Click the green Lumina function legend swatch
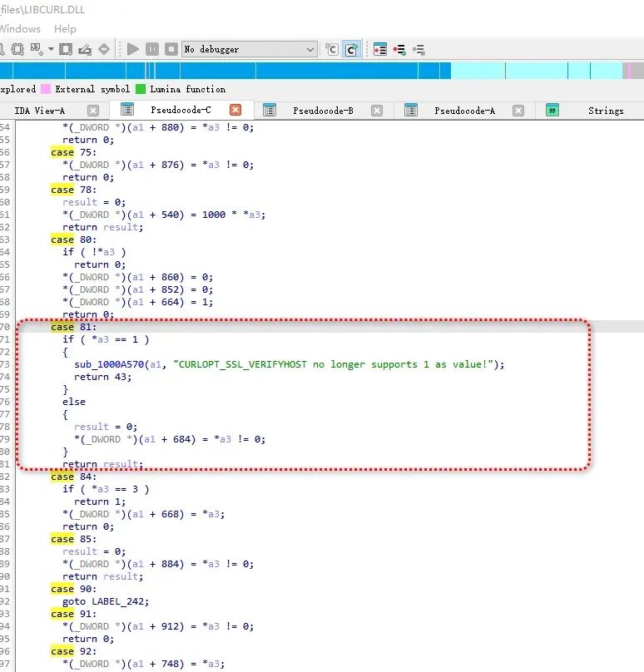644x672 pixels. point(141,89)
